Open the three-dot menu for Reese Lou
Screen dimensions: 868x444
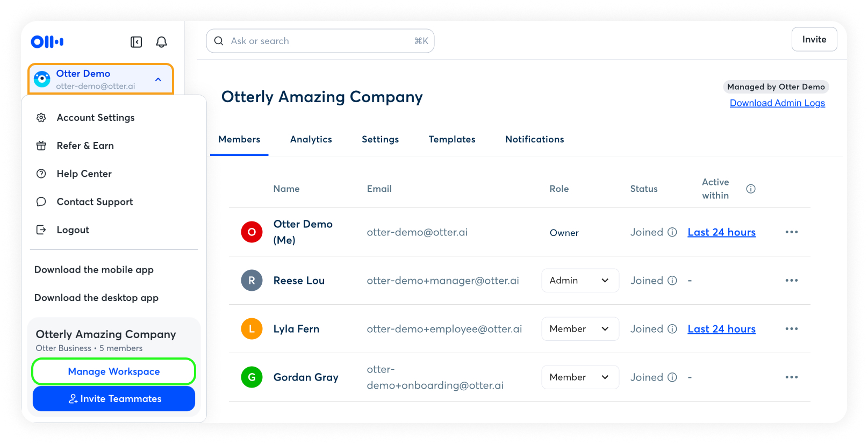(x=791, y=281)
